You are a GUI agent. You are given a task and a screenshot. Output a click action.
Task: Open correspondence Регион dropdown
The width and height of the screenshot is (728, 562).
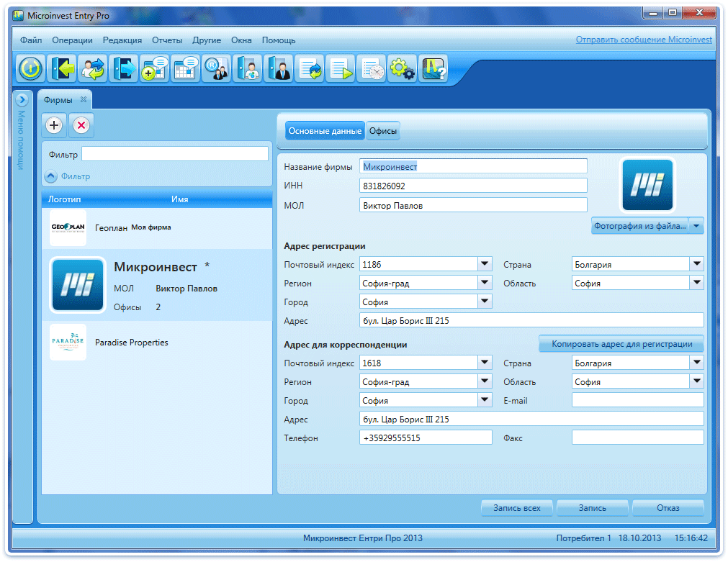pos(485,381)
